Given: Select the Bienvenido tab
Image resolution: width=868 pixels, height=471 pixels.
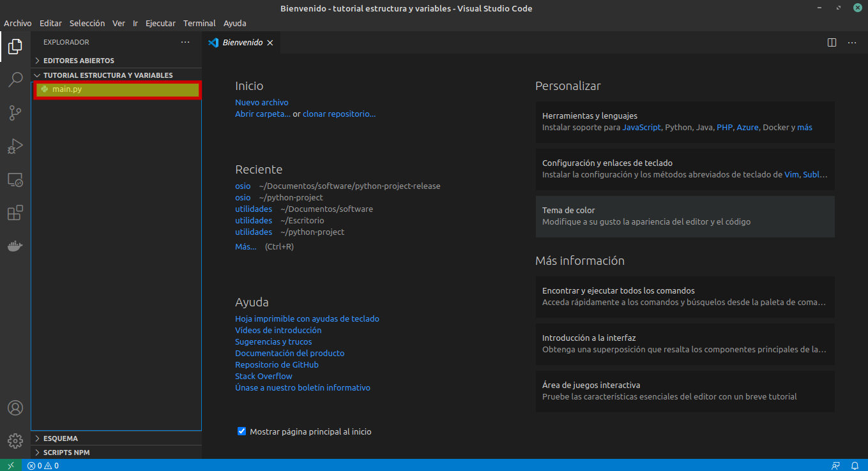Looking at the screenshot, I should pyautogui.click(x=241, y=43).
